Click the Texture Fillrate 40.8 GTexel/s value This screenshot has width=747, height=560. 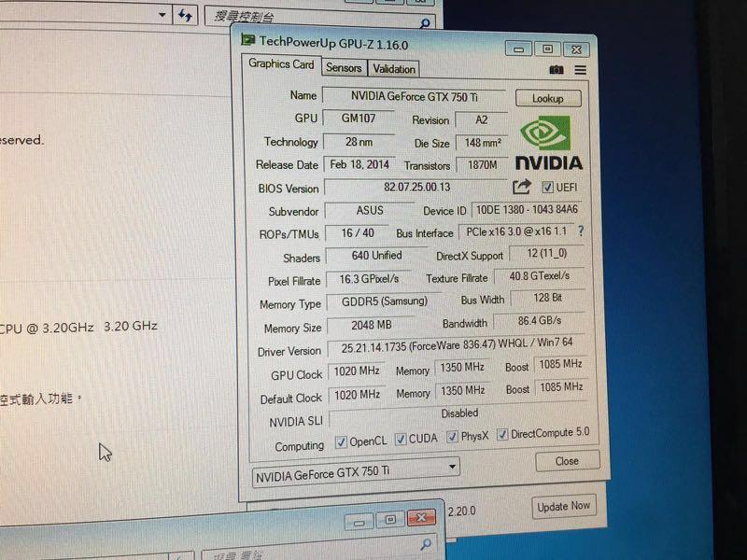point(540,276)
